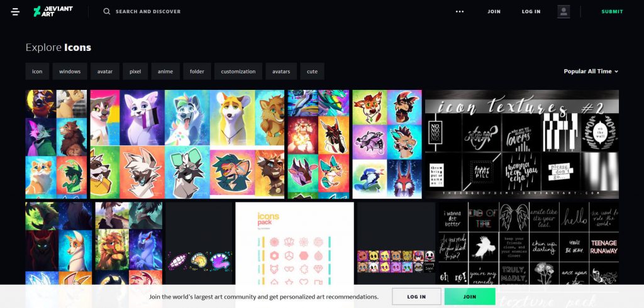Click Join in the top navigation
Viewport: 644px width, 308px height.
pos(494,11)
